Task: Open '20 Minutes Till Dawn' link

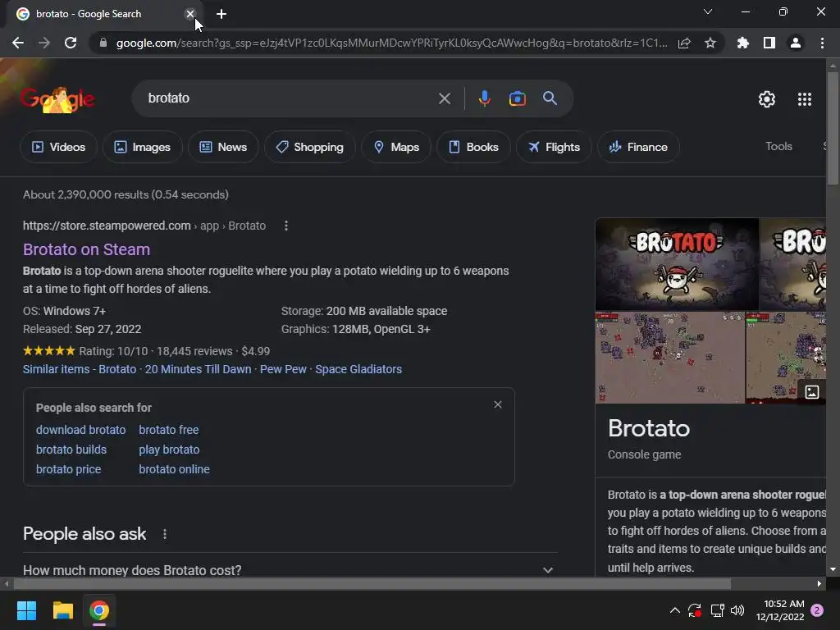Action: tap(198, 370)
